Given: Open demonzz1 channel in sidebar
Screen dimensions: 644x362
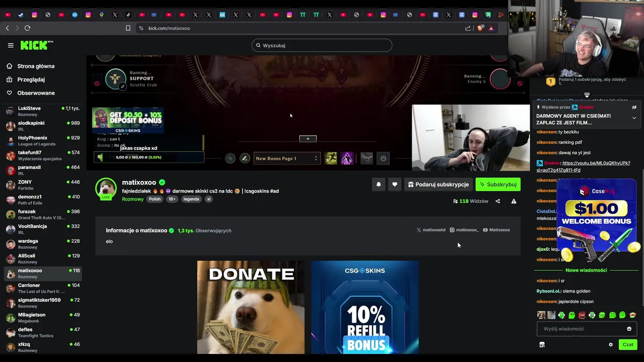Looking at the screenshot, I should 43,200.
